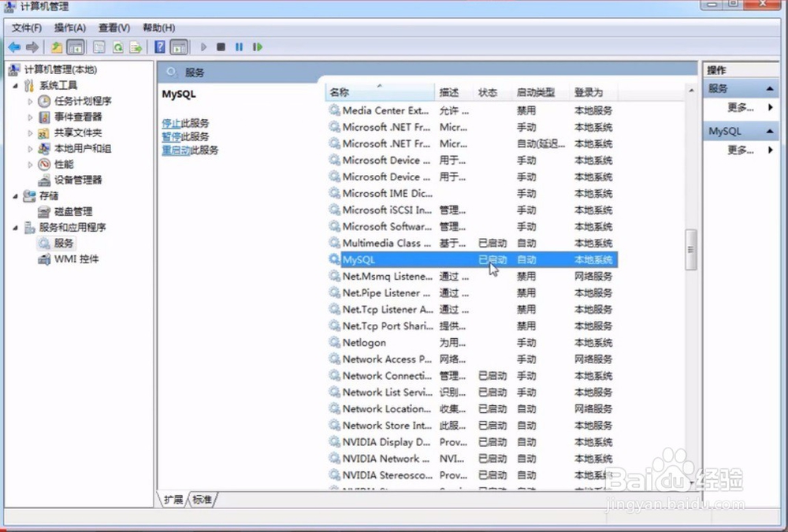
Task: Collapse the 存储 tree node
Action: (15, 195)
